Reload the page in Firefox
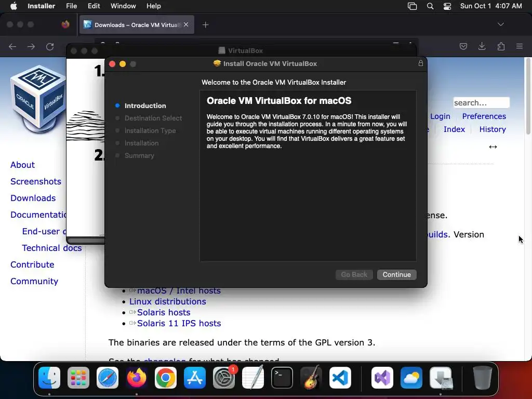The image size is (532, 399). tap(50, 46)
